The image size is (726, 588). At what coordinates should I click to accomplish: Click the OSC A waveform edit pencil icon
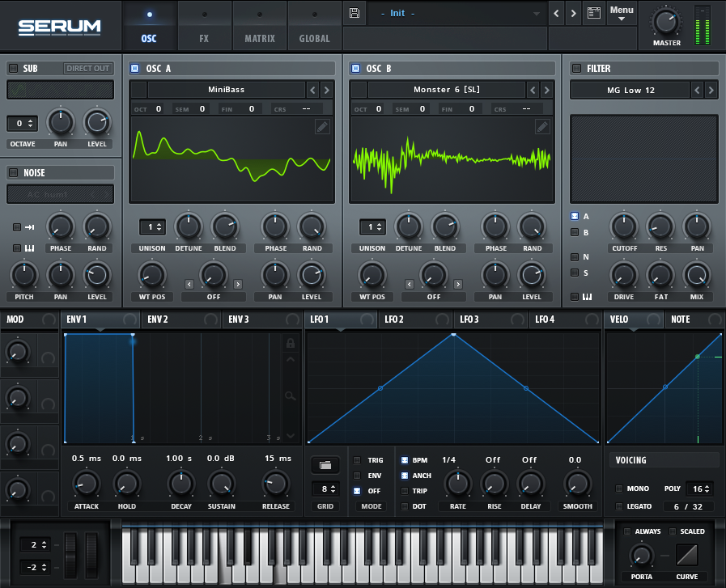(322, 126)
